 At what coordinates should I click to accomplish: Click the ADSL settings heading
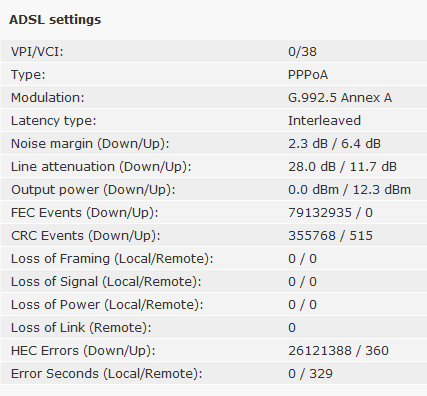click(x=55, y=20)
